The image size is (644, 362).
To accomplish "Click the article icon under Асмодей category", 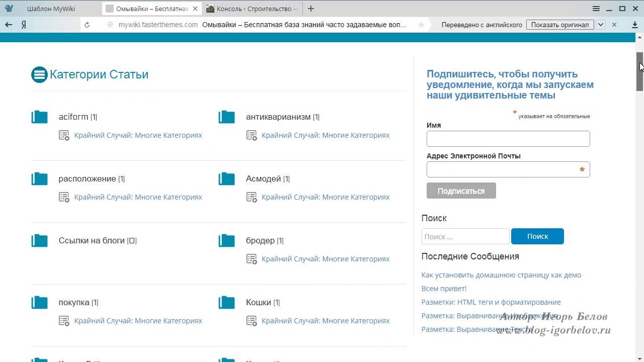I will [x=252, y=197].
